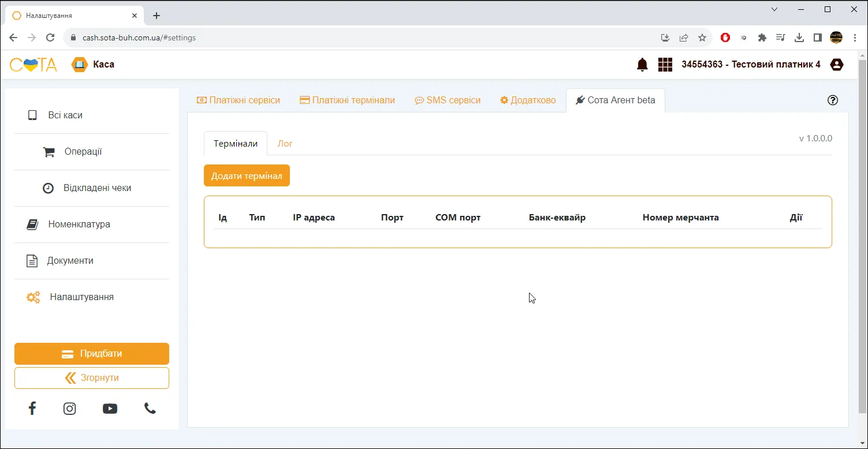
Task: Share this page via the address bar
Action: pyautogui.click(x=684, y=38)
